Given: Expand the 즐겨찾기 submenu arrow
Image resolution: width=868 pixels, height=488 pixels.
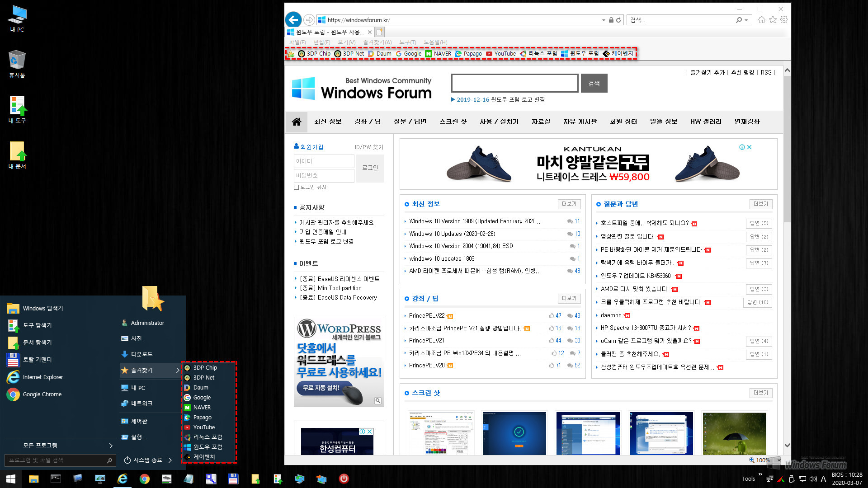Looking at the screenshot, I should [178, 370].
